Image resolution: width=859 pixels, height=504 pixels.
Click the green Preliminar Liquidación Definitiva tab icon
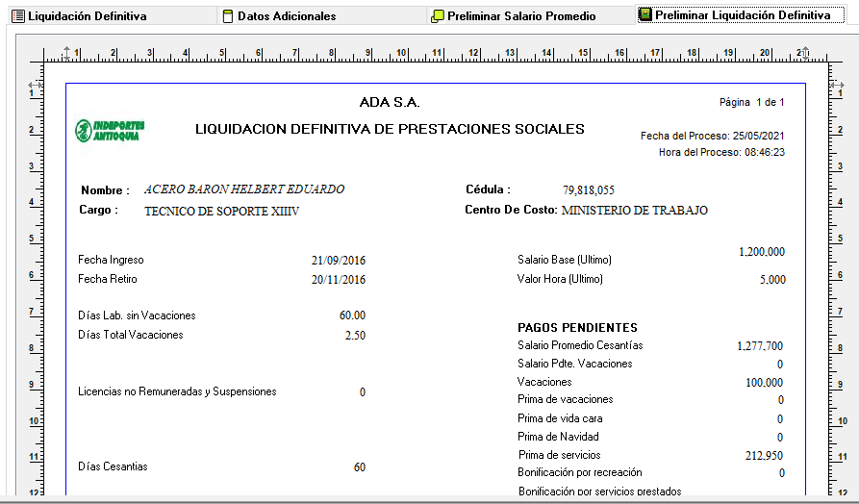click(645, 15)
